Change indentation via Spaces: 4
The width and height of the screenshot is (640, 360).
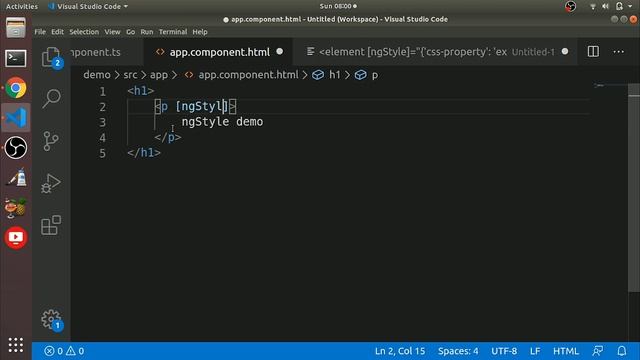(x=458, y=351)
